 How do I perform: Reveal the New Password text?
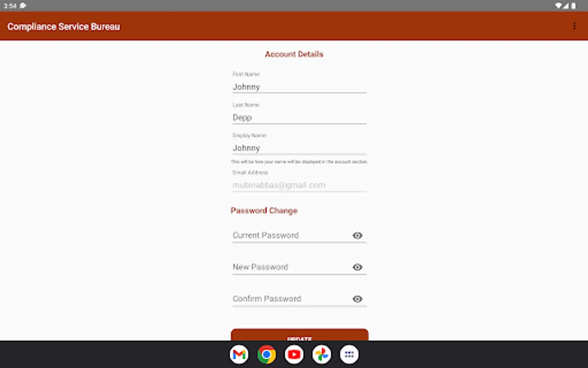[x=357, y=267]
